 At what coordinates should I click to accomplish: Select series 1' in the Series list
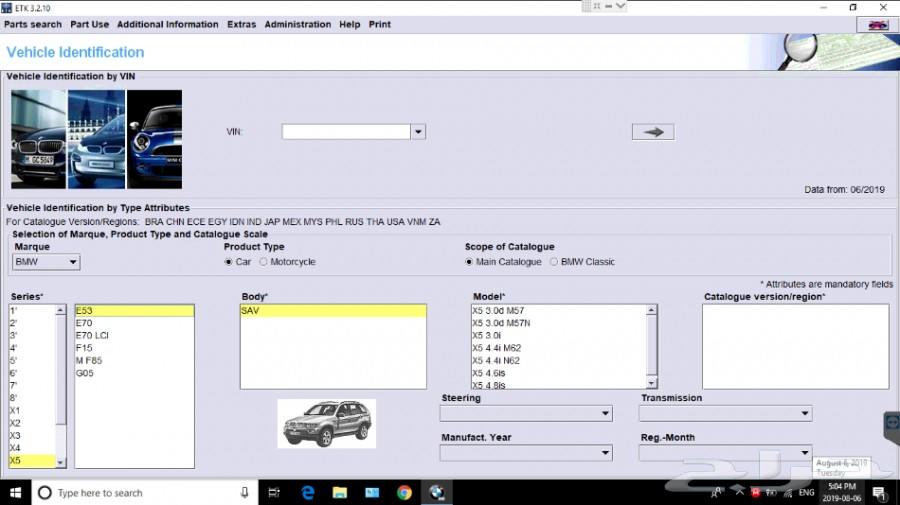[x=32, y=310]
